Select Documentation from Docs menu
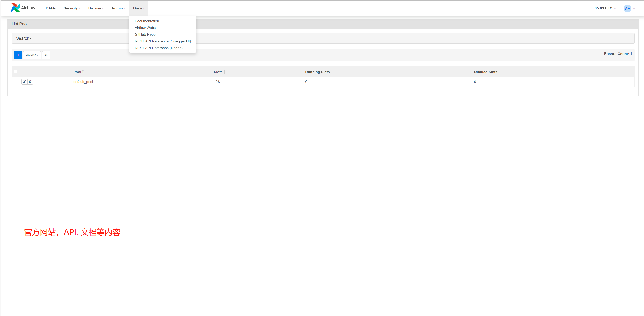644x316 pixels. click(147, 21)
